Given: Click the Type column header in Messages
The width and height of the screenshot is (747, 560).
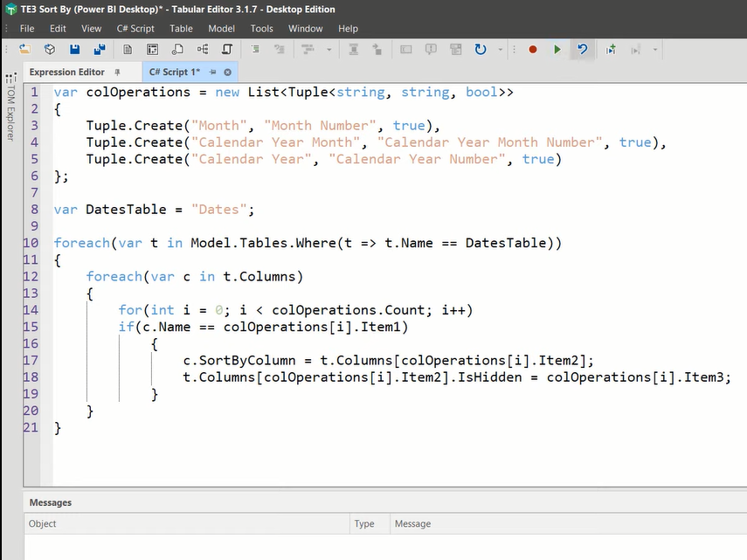Looking at the screenshot, I should tap(370, 523).
